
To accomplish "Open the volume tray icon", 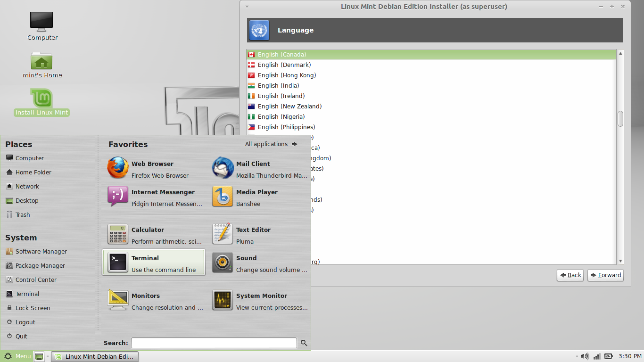I will click(585, 356).
